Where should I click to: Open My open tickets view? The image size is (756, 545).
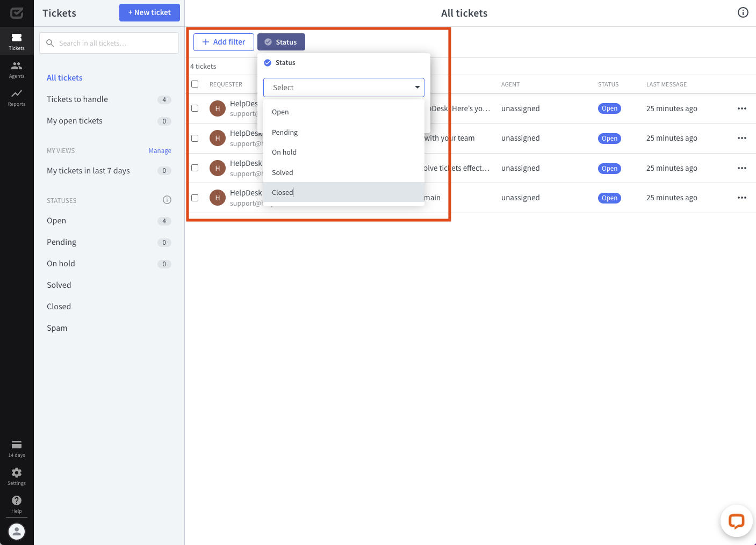[x=109, y=121]
